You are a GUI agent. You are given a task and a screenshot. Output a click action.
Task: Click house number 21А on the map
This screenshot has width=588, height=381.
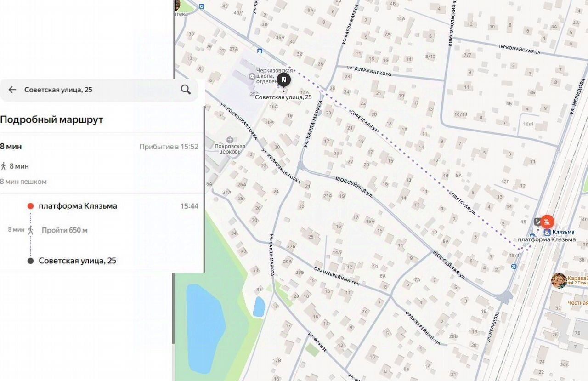click(x=328, y=195)
